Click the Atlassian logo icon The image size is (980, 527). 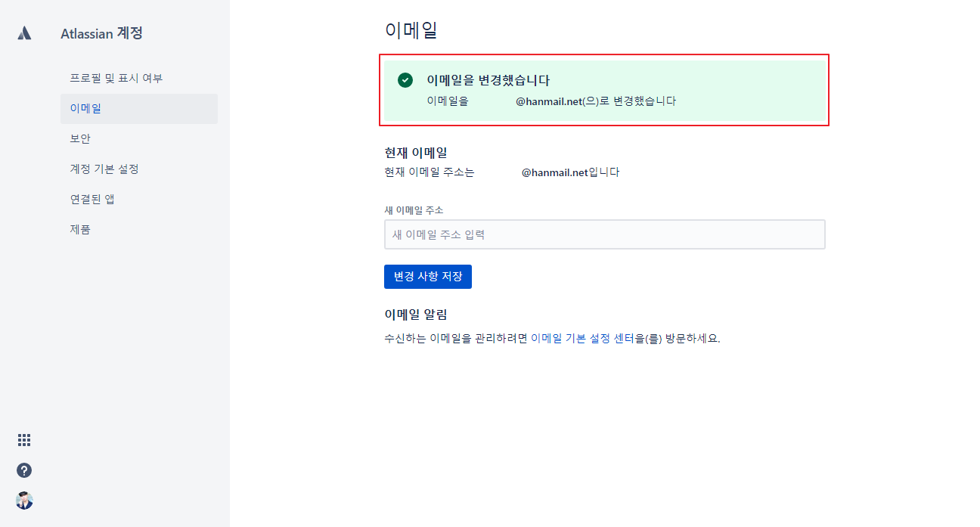[x=24, y=33]
